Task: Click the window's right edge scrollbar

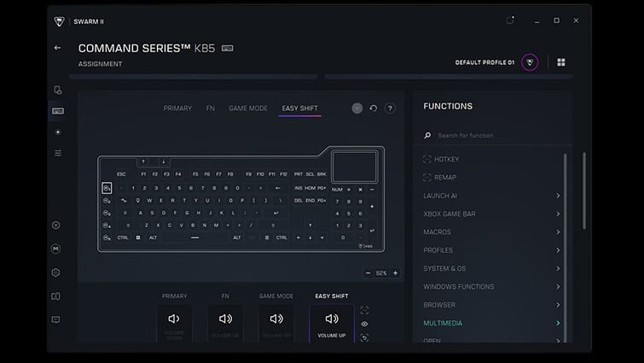Action: (584, 190)
